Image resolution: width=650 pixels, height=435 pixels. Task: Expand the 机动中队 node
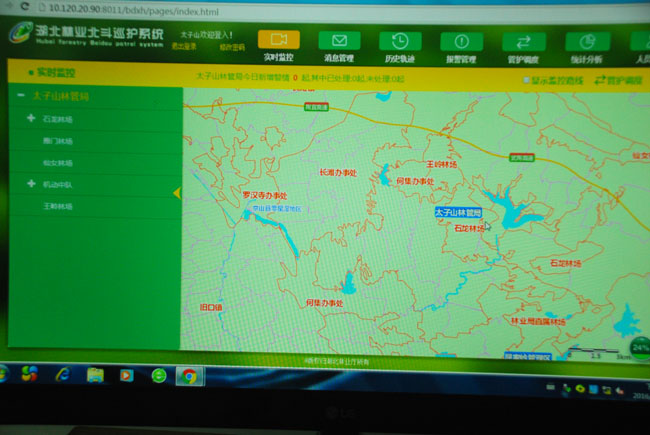(x=31, y=184)
